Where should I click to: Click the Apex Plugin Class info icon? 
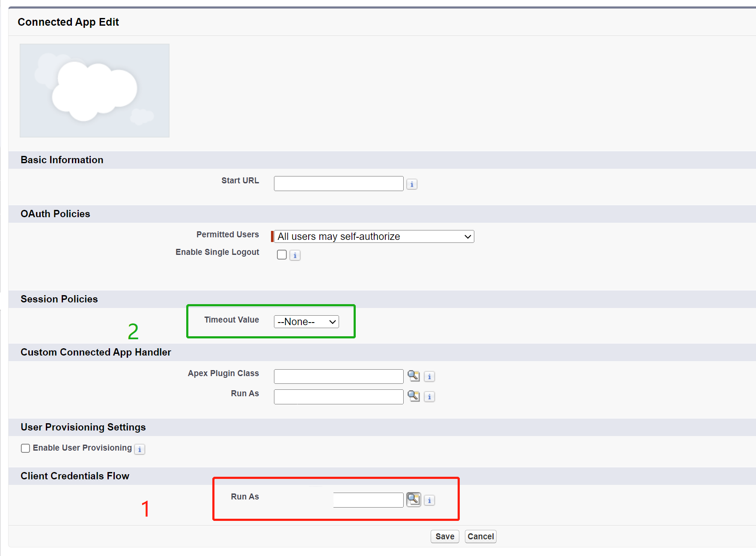coord(429,376)
